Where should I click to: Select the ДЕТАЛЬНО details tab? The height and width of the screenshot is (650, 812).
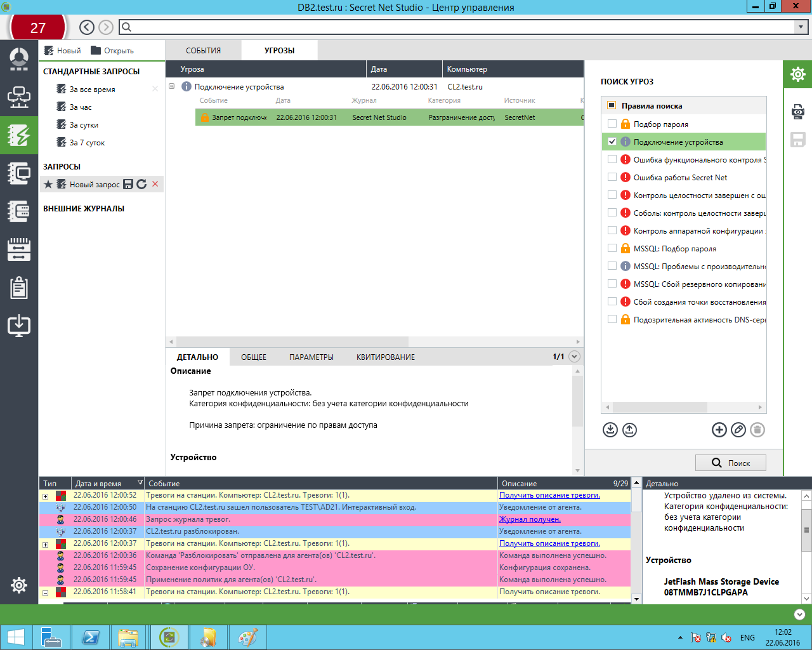(x=197, y=357)
